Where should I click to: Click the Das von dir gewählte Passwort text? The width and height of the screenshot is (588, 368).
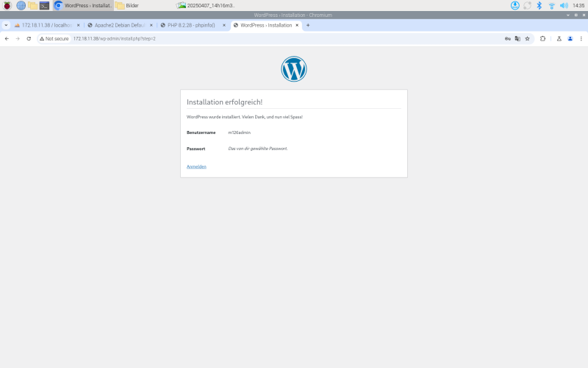258,149
